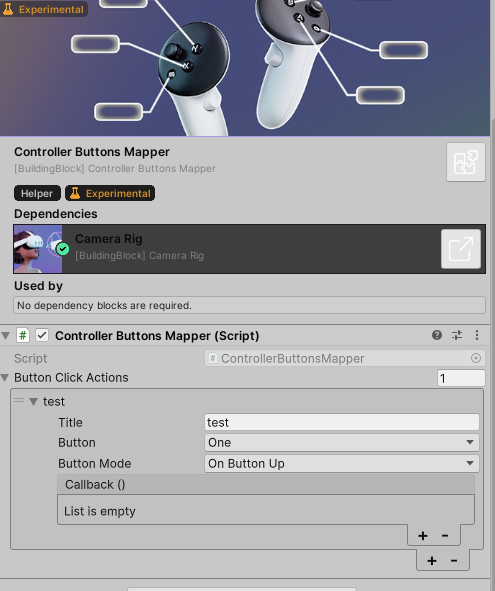Image resolution: width=495 pixels, height=591 pixels.
Task: Click the C# script icon in component header
Action: click(x=23, y=335)
